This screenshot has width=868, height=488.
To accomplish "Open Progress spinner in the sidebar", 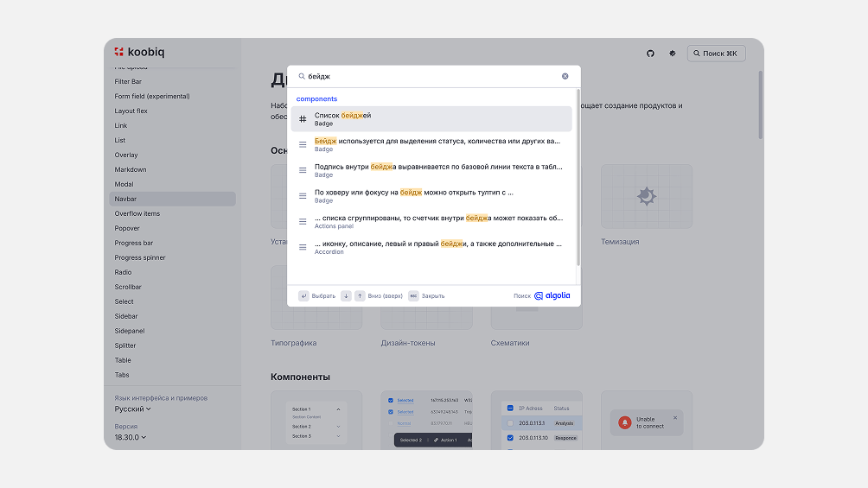I will click(x=140, y=257).
